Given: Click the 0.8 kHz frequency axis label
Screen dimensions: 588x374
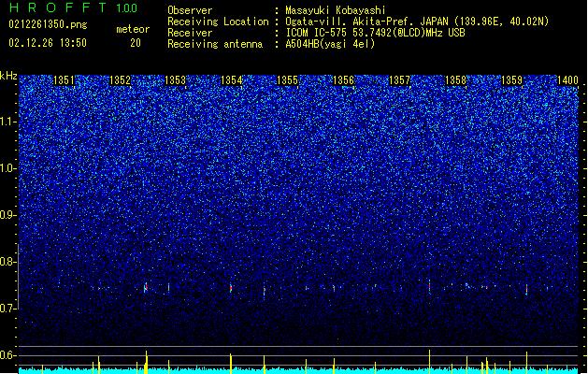Looking at the screenshot, I should click(x=8, y=262).
